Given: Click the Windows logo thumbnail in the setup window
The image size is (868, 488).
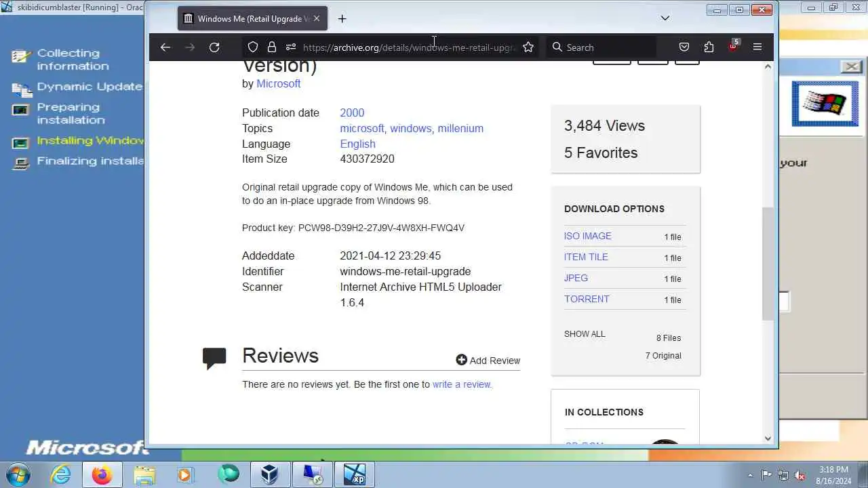Looking at the screenshot, I should click(x=825, y=103).
